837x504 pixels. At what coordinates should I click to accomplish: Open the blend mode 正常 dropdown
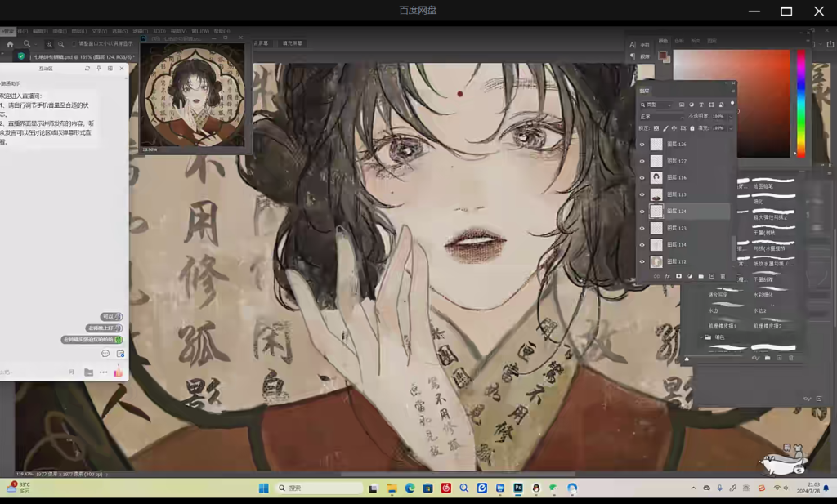point(662,117)
